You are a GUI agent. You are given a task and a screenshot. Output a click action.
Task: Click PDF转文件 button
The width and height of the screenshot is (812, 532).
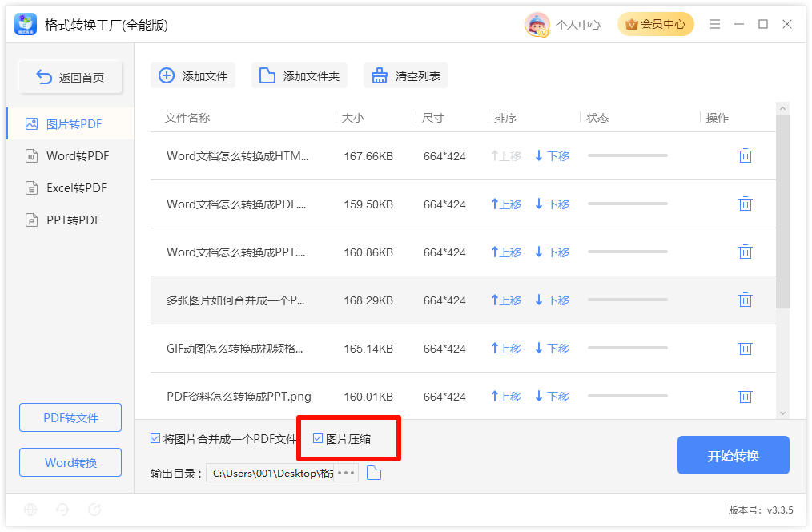tap(70, 417)
